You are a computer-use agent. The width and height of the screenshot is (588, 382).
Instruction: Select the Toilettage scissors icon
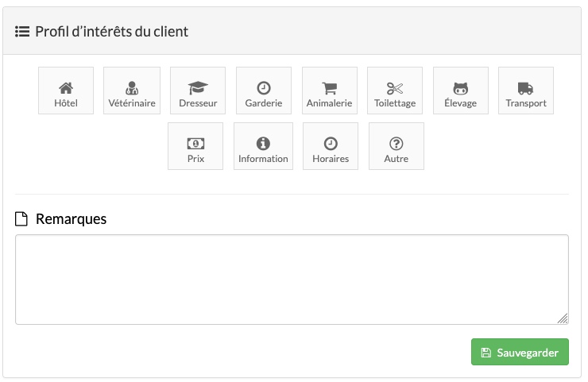[395, 88]
